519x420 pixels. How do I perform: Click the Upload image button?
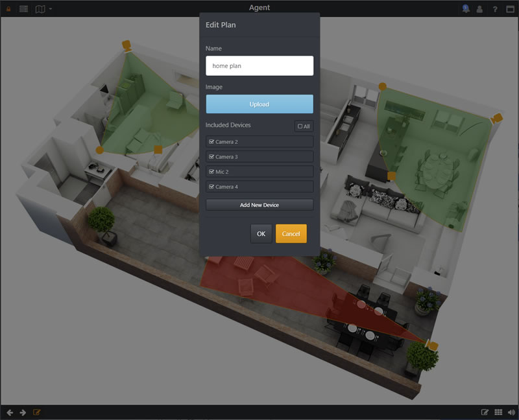[259, 104]
